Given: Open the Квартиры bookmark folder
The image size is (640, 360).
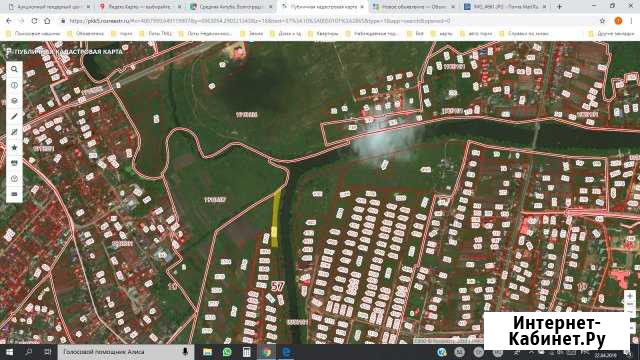Looking at the screenshot, I should 323,34.
